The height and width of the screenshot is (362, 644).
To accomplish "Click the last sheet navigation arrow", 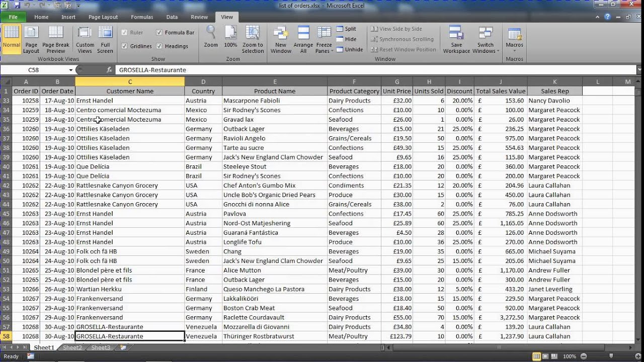I will 25,347.
